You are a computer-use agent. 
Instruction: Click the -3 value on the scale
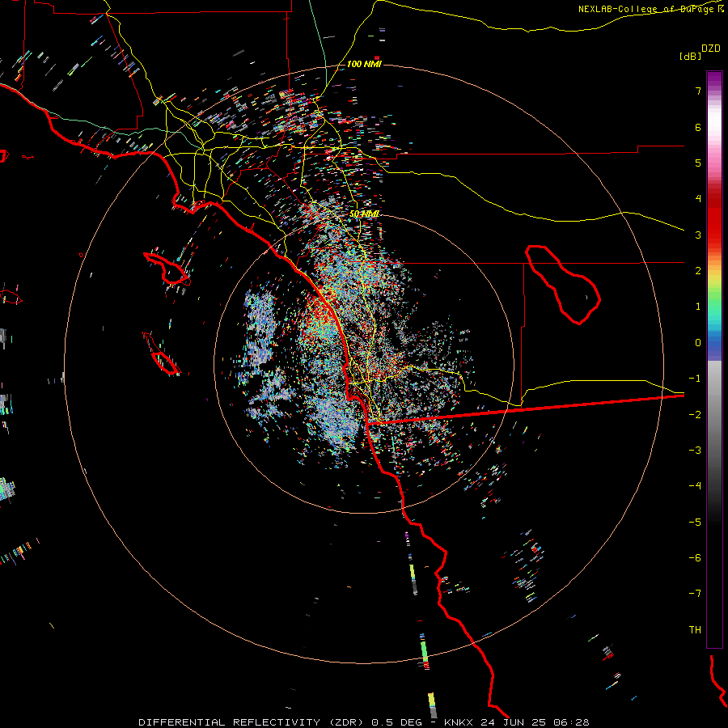(695, 451)
